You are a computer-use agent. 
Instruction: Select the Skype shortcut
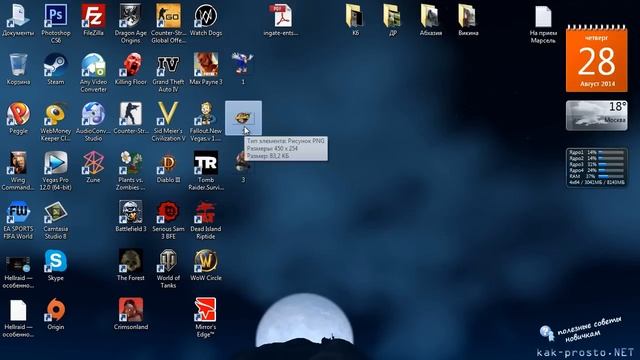click(x=56, y=261)
